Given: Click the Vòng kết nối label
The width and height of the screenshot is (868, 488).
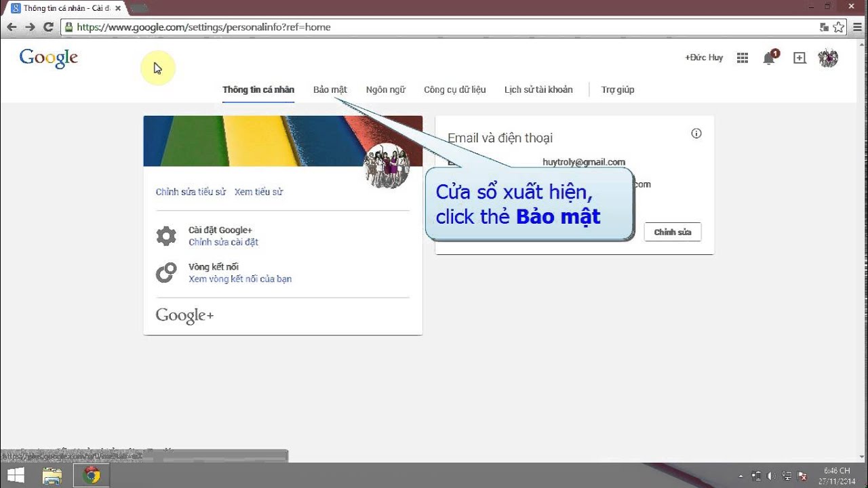Looking at the screenshot, I should 214,267.
